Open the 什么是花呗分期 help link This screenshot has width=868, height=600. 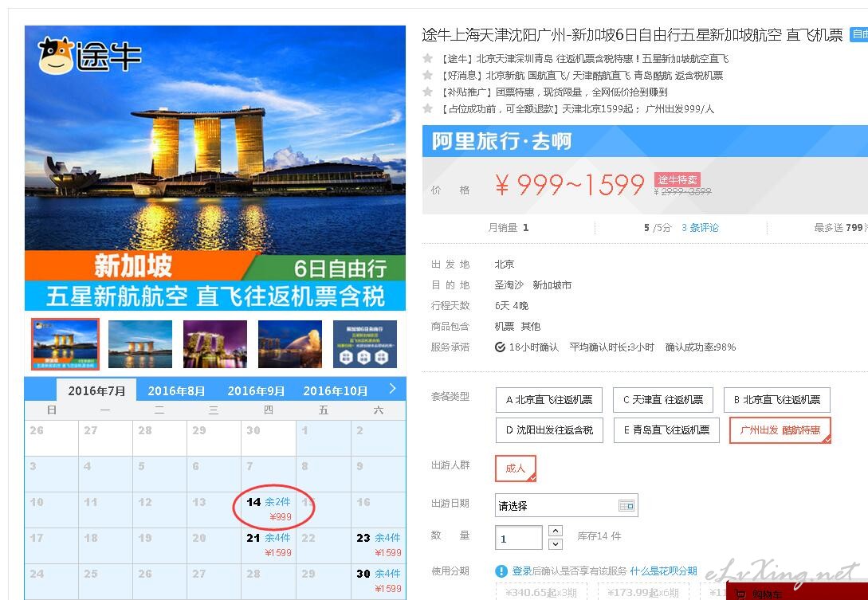point(663,571)
